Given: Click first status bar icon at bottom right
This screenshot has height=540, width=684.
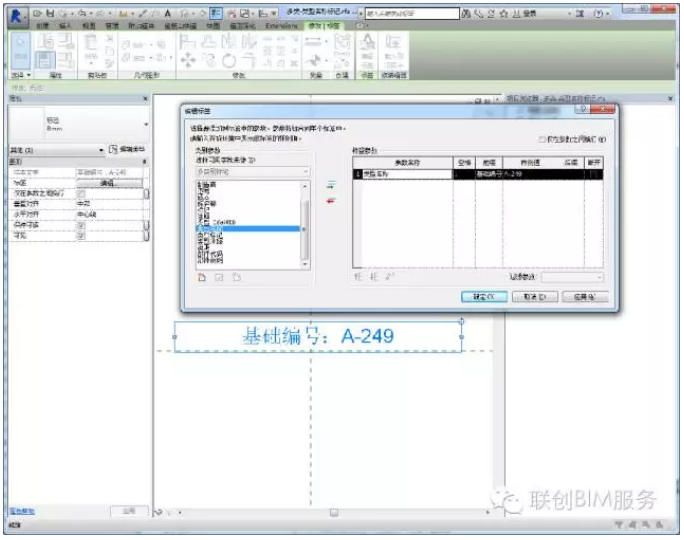Looking at the screenshot, I should [618, 525].
